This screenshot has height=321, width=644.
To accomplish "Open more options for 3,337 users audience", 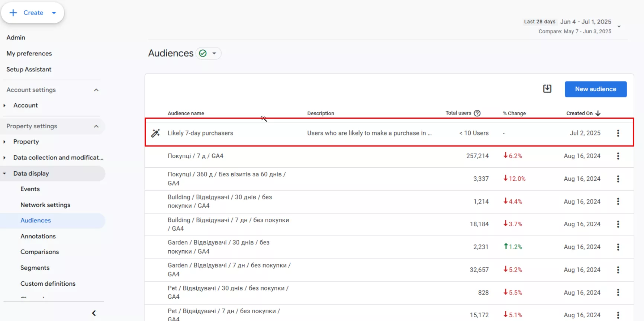I will pyautogui.click(x=618, y=179).
